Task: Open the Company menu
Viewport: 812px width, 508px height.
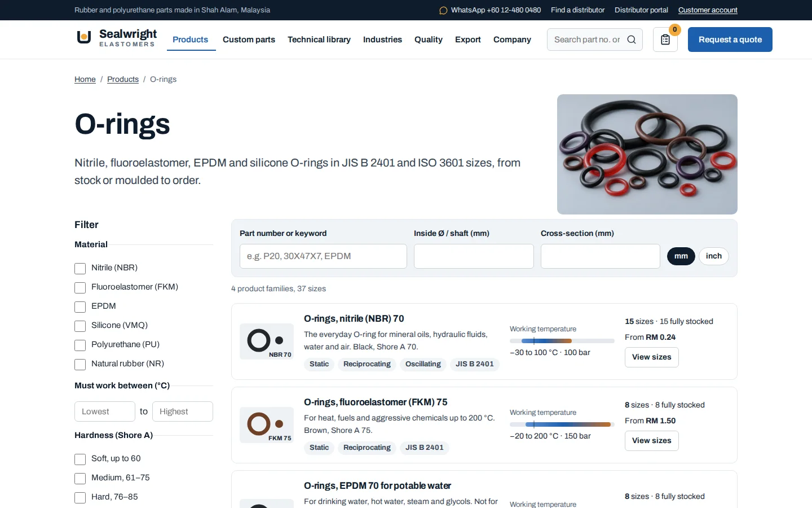Action: pos(512,40)
